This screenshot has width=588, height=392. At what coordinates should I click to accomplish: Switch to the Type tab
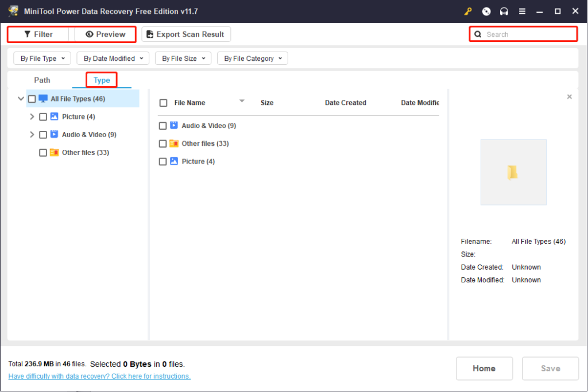[x=102, y=80]
